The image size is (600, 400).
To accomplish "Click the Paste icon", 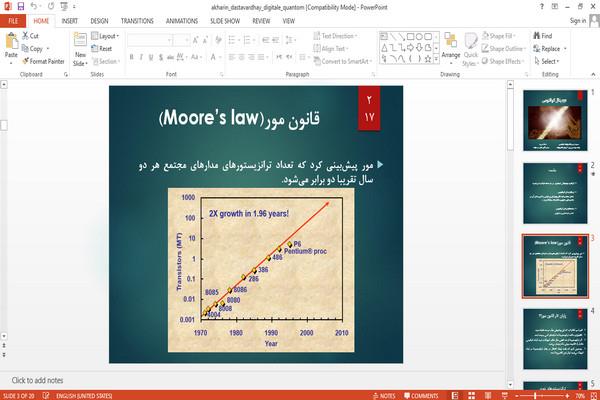I will pos(11,41).
